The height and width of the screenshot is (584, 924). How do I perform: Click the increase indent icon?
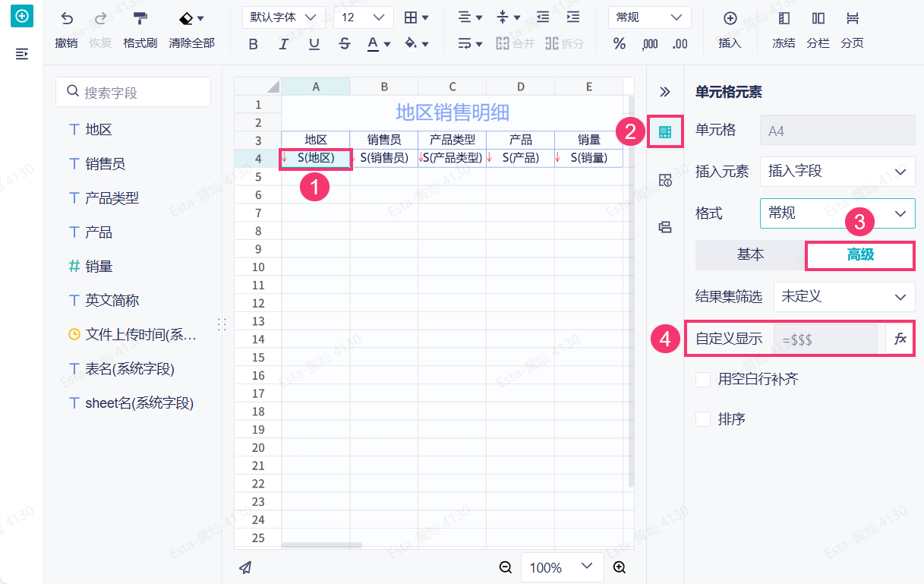click(573, 17)
